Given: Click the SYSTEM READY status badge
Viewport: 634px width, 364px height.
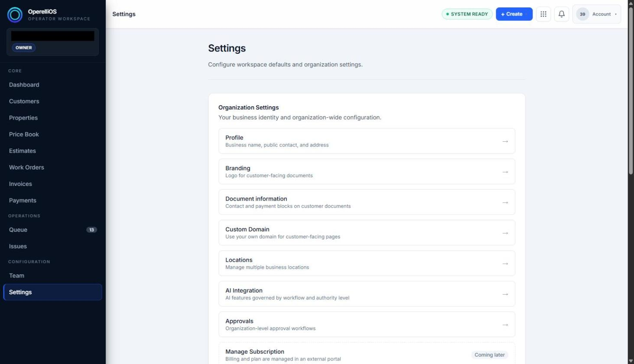Looking at the screenshot, I should click(467, 14).
